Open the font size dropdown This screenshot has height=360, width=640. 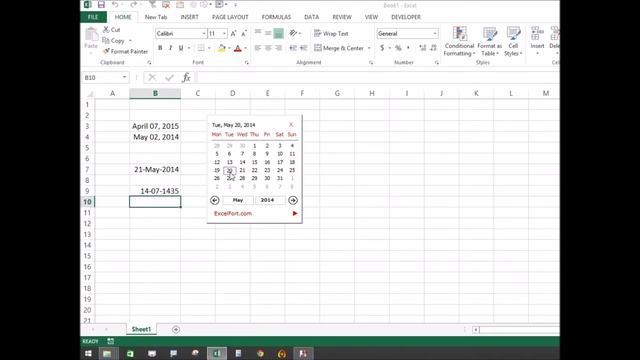tap(224, 33)
